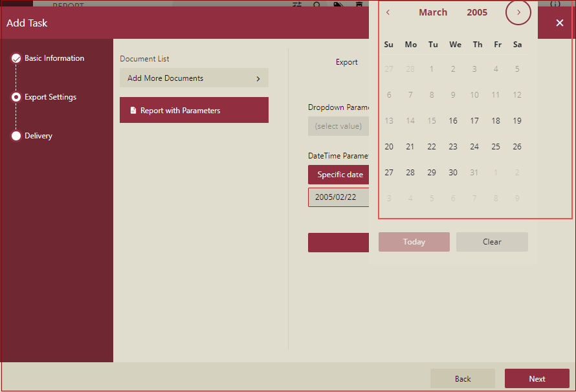Click the Export tab label
576x392 pixels.
[x=346, y=62]
